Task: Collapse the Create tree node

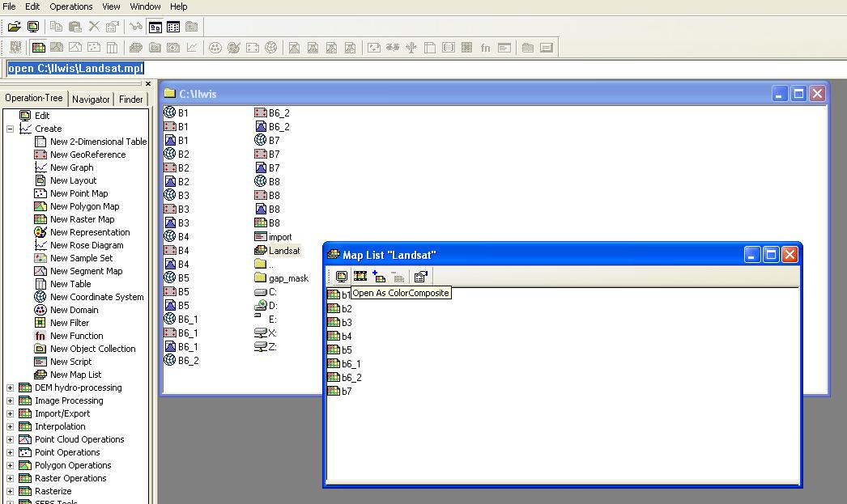Action: pos(10,129)
